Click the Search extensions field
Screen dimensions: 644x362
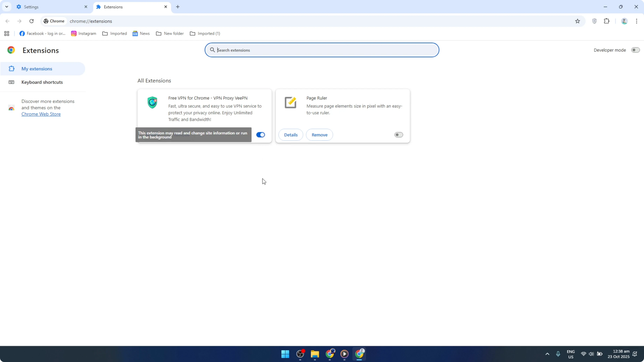[x=322, y=50]
